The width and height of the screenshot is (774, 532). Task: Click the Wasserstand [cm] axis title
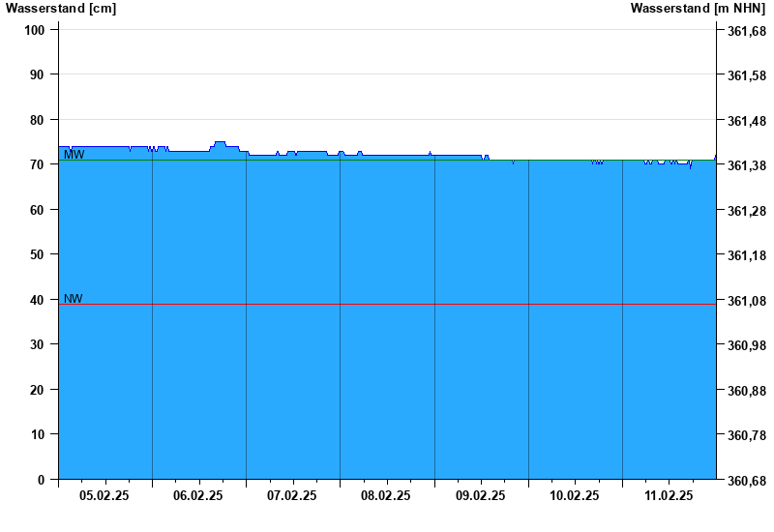[61, 9]
